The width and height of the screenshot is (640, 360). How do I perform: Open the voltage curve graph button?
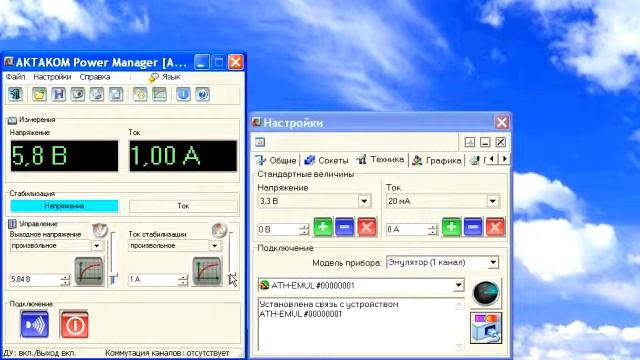[x=89, y=271]
